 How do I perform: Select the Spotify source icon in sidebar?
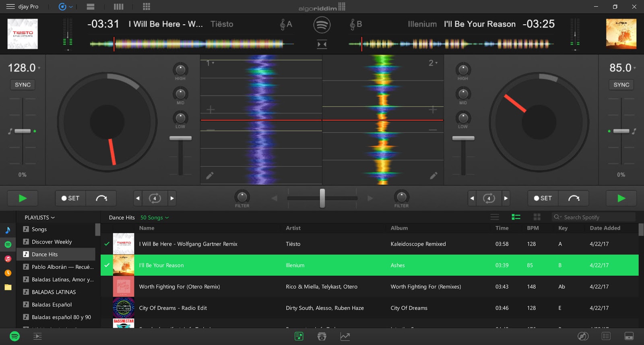click(x=8, y=244)
